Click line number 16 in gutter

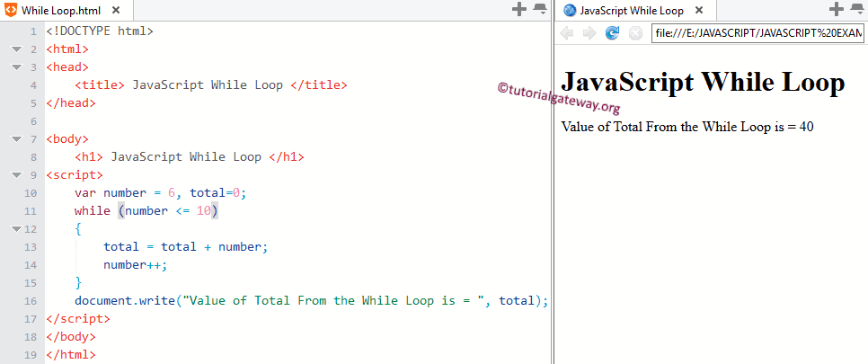coord(31,301)
